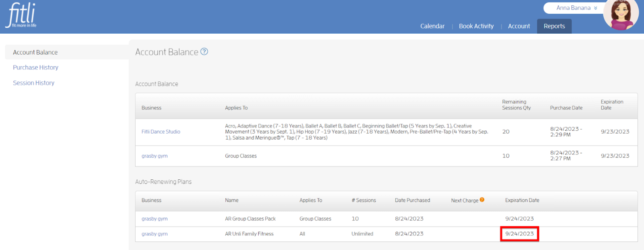The height and width of the screenshot is (250, 644).
Task: Click the Remaining Sessions Qty column header
Action: pos(516,105)
